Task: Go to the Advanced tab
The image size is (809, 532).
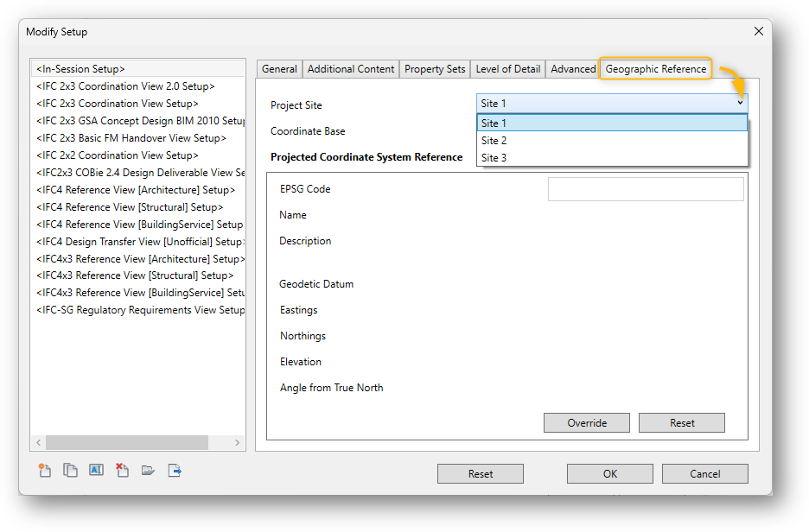Action: [573, 69]
